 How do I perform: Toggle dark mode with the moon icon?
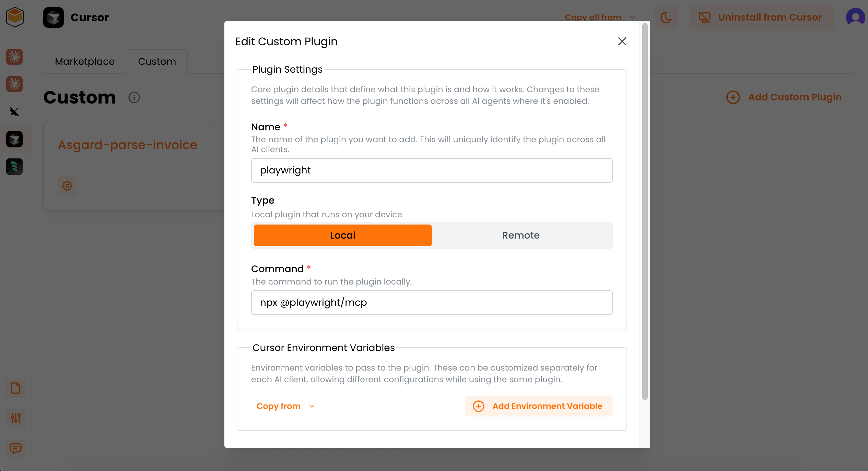(x=666, y=17)
